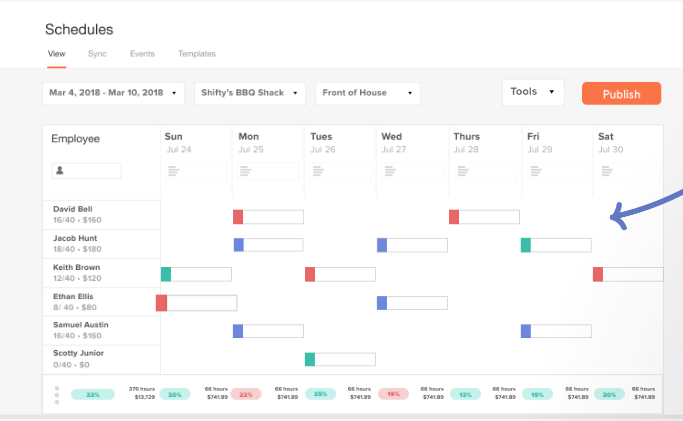Click the Scotty Junior employee row
Screen dimensions: 683x421
(x=101, y=359)
